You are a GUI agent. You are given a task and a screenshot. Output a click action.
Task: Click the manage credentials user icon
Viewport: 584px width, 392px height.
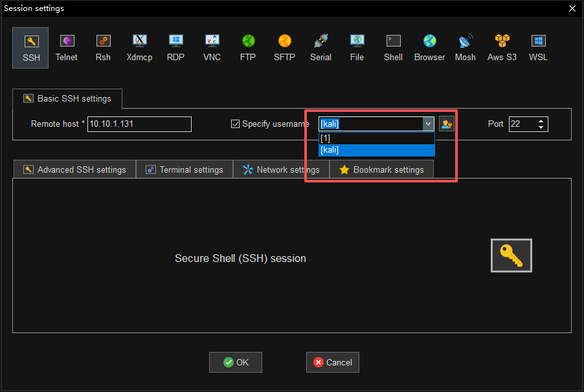point(446,124)
